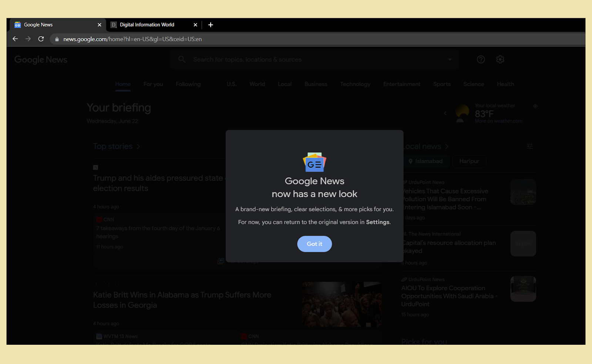Open local news customize sliders icon
The width and height of the screenshot is (592, 364).
pos(530,146)
